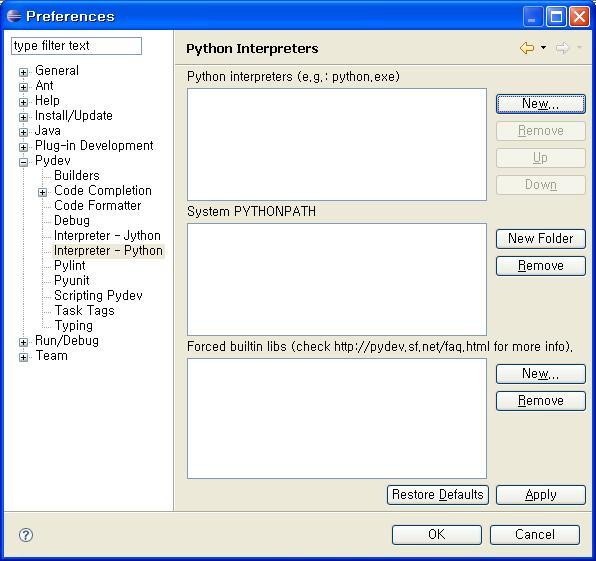Open the Builders preference page
The width and height of the screenshot is (596, 561).
point(77,175)
